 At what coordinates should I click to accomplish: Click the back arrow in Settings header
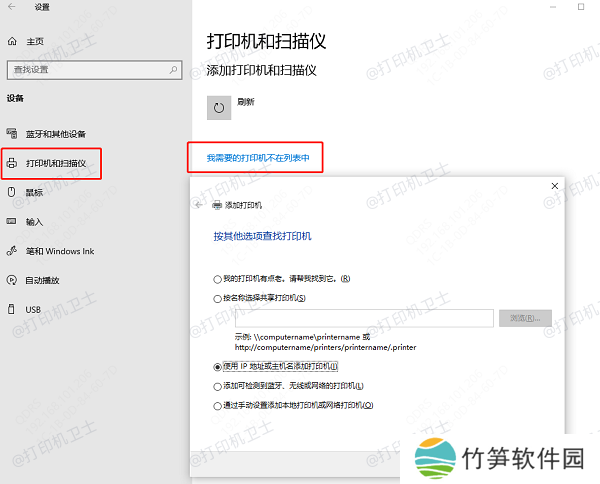[12, 7]
